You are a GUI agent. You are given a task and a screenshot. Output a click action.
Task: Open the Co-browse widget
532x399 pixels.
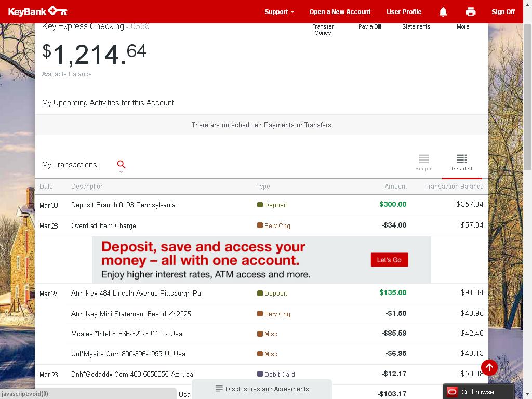click(478, 392)
